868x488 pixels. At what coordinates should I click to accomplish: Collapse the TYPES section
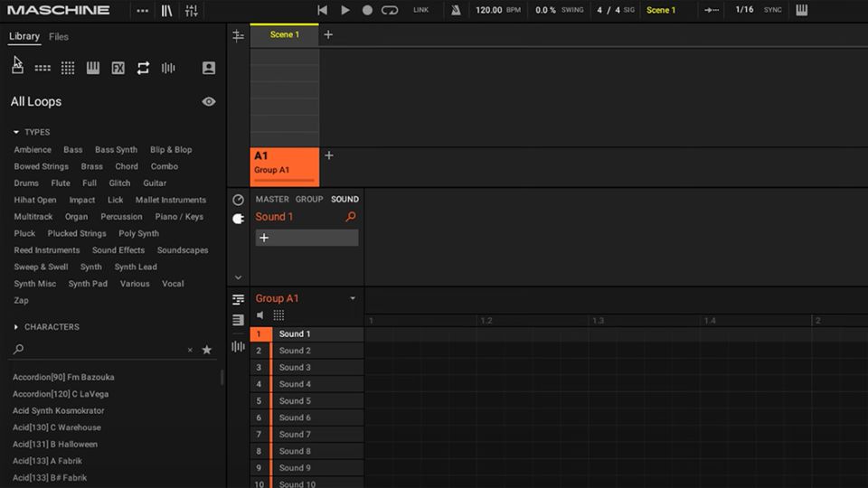(16, 132)
